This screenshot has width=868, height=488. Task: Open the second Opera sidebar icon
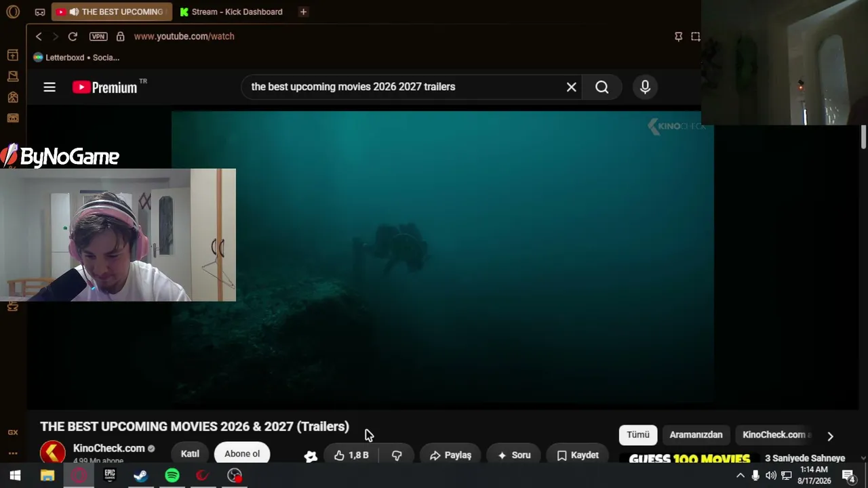(13, 76)
